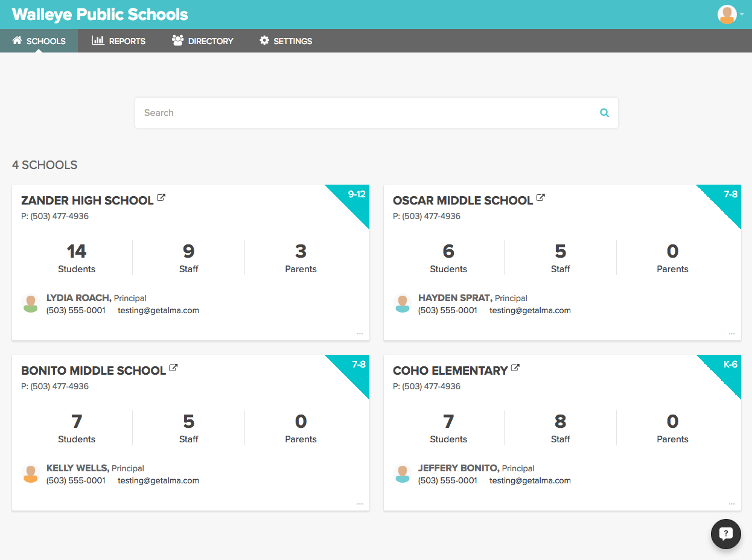Screen dimensions: 752x560
Task: Open Oscar Middle School external link icon
Action: (541, 198)
